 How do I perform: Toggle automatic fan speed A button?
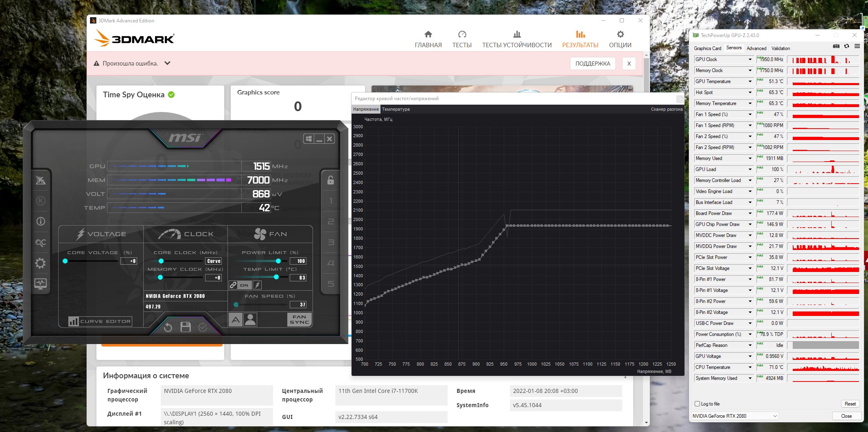point(236,320)
